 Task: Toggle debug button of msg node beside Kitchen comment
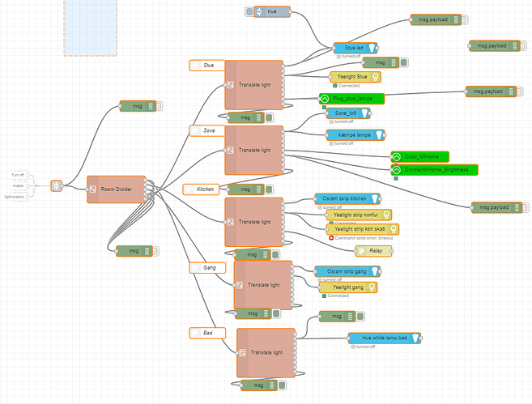click(x=269, y=189)
